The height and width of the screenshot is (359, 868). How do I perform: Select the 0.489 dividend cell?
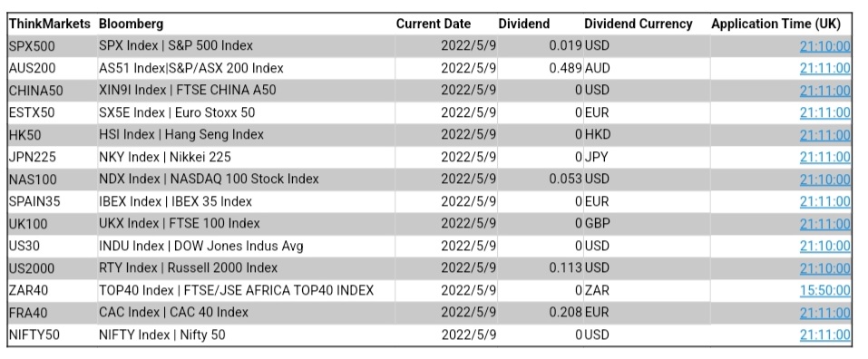click(x=565, y=68)
